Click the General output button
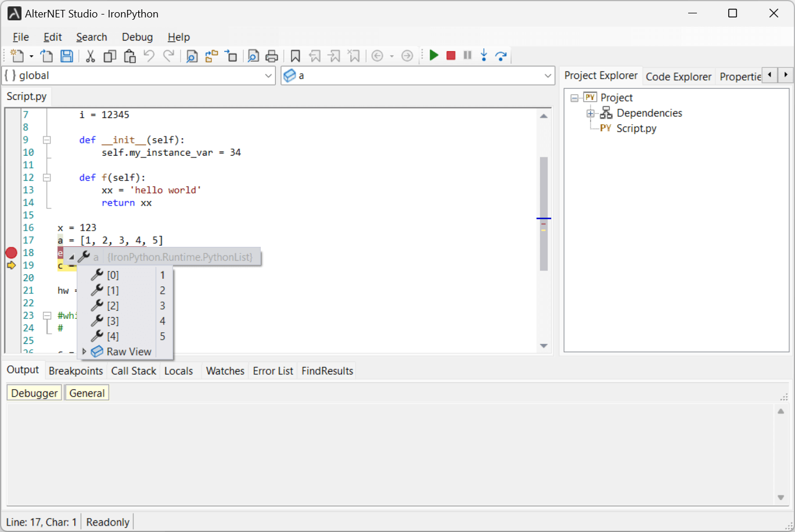This screenshot has width=795, height=532. 87,393
